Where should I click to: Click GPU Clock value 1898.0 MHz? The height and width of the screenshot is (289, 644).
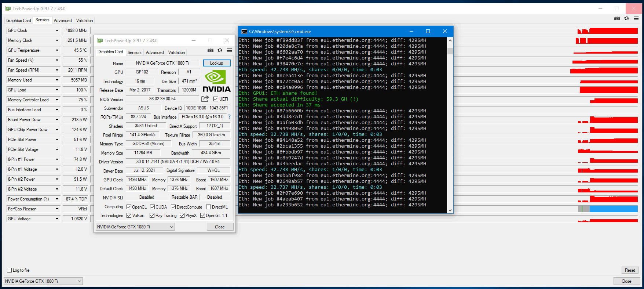(x=76, y=30)
